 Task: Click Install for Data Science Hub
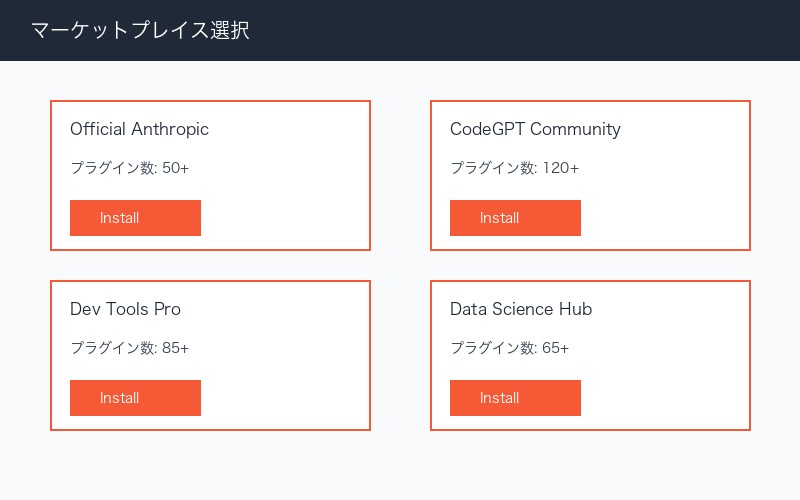click(515, 398)
